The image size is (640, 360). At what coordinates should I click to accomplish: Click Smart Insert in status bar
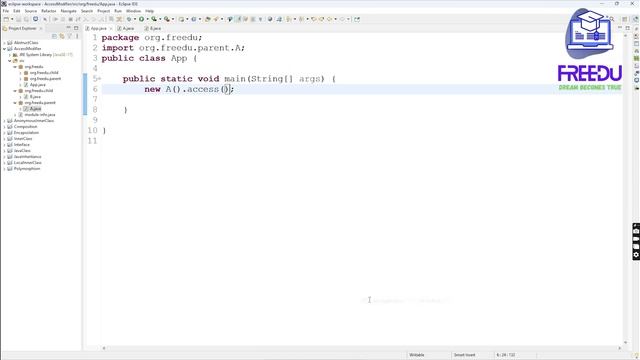point(464,355)
